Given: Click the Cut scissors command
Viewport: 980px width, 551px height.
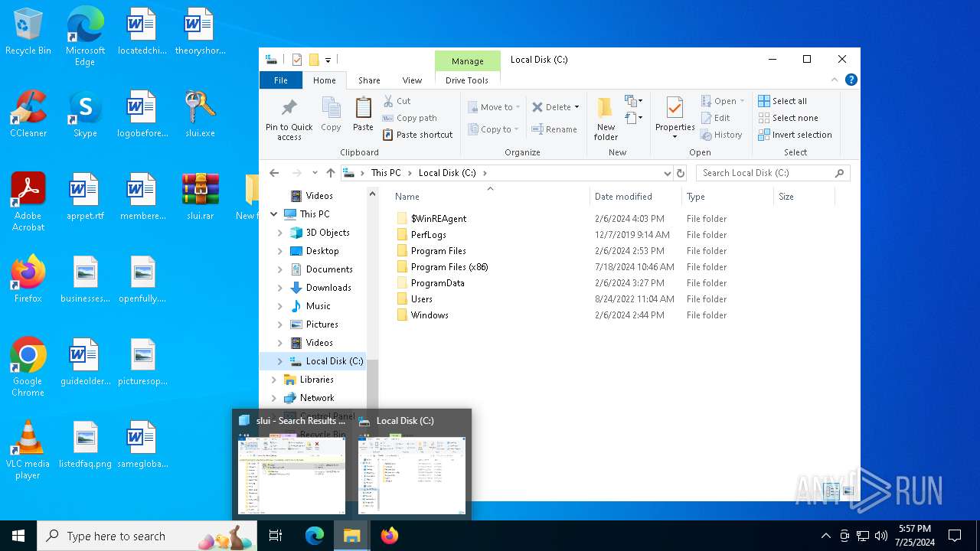Looking at the screenshot, I should click(x=397, y=101).
